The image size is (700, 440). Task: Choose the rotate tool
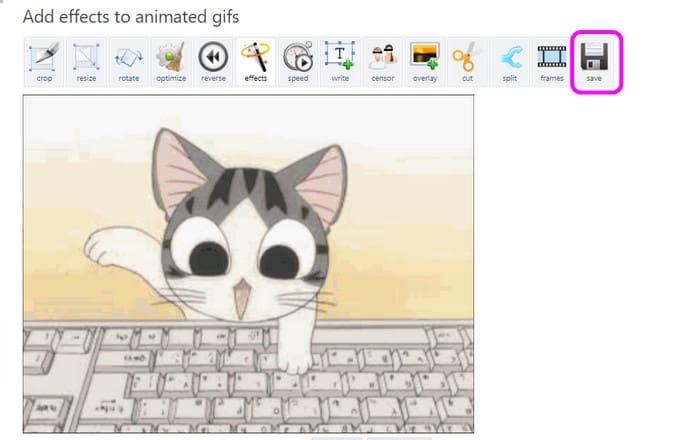click(x=129, y=62)
